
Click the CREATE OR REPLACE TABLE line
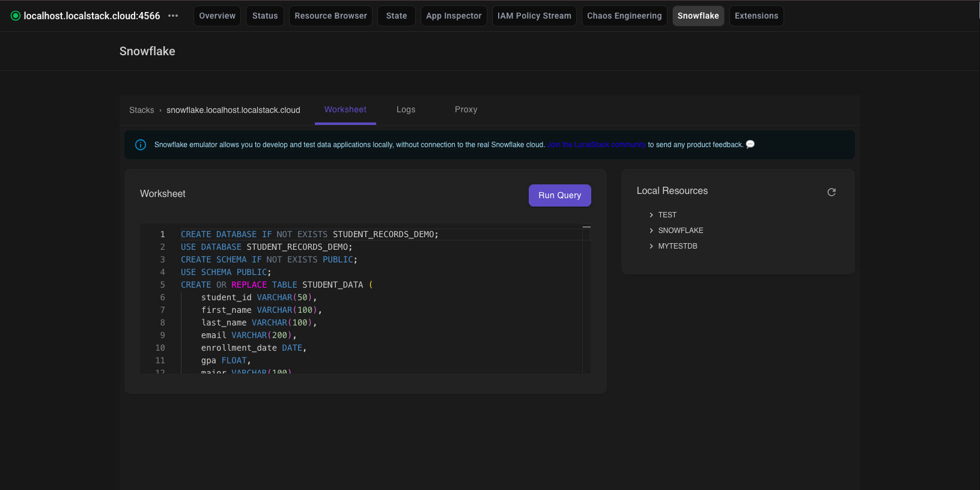pos(276,285)
